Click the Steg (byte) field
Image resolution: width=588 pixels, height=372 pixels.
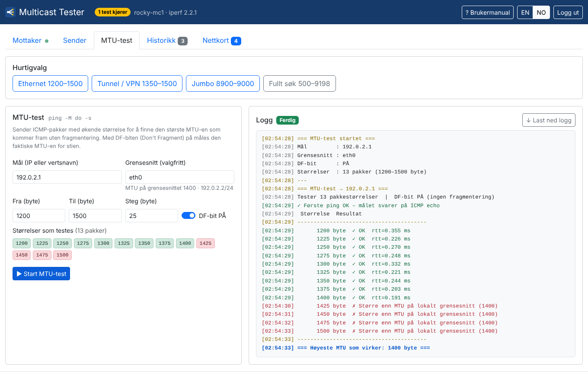click(152, 215)
